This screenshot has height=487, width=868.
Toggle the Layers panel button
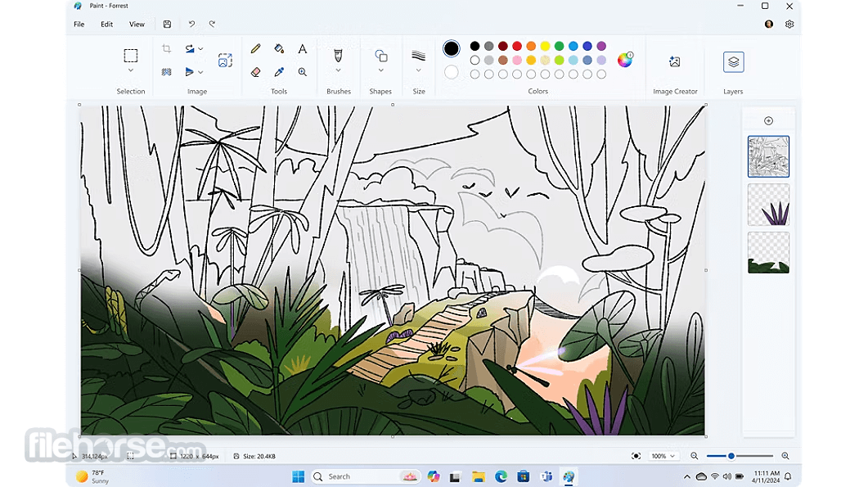pyautogui.click(x=734, y=62)
